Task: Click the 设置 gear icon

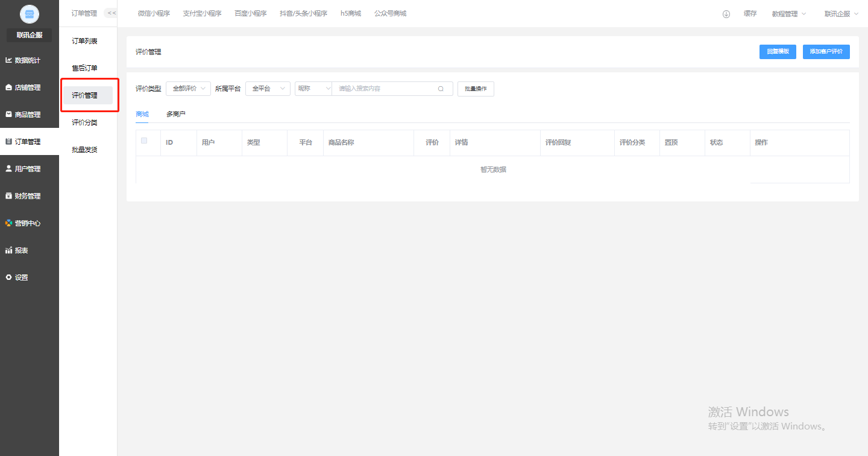Action: pos(8,277)
